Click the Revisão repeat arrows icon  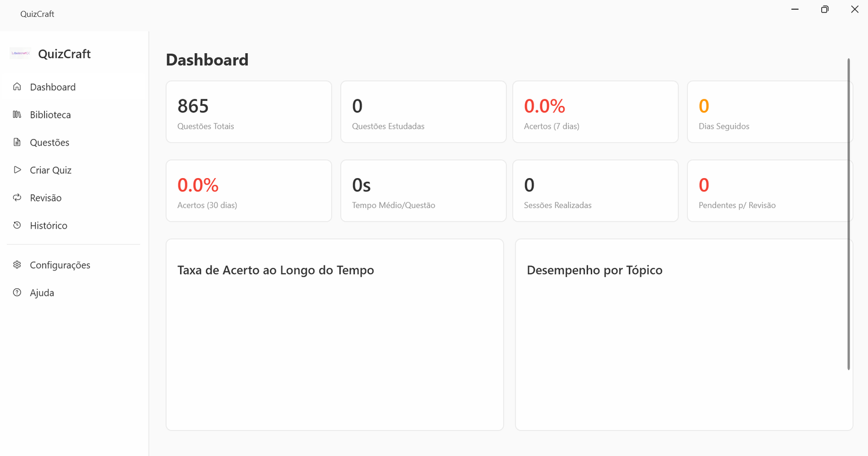pos(17,198)
